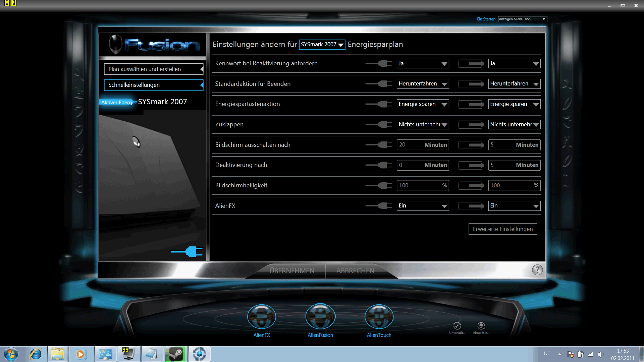Select the Schnelleinstellungen tab
The width and height of the screenshot is (644, 362).
pos(153,85)
